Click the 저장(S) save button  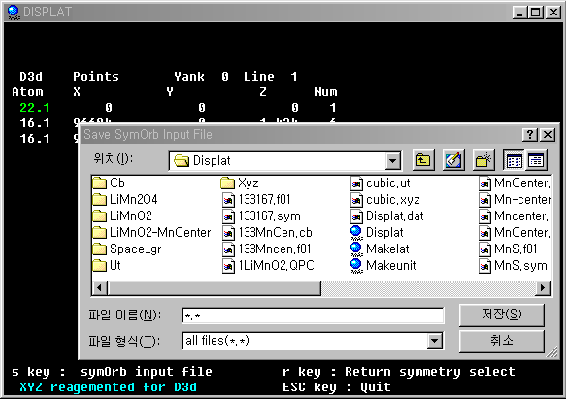[502, 315]
